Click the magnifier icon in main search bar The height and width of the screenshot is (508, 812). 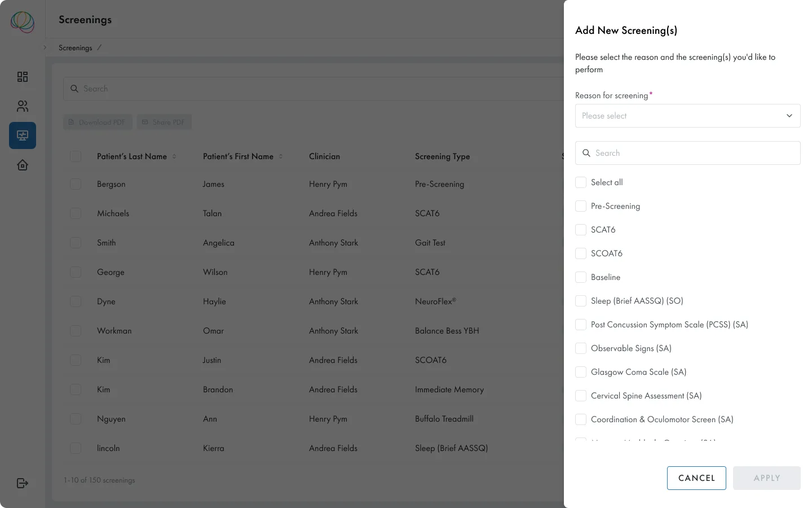74,89
